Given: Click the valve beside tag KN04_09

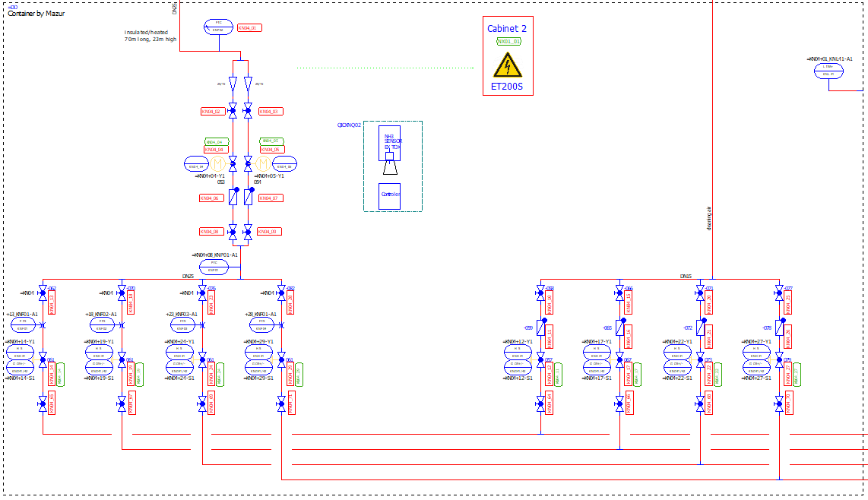Looking at the screenshot, I should coord(248,231).
